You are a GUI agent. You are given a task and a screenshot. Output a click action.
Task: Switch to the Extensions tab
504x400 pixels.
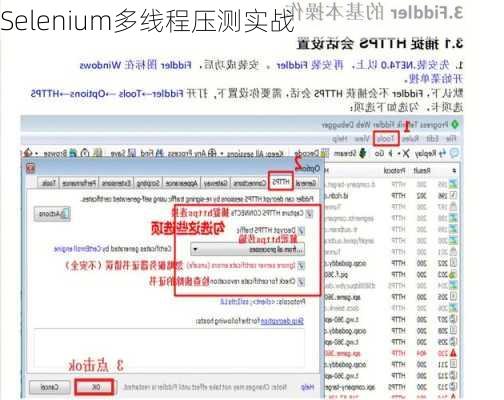116,183
